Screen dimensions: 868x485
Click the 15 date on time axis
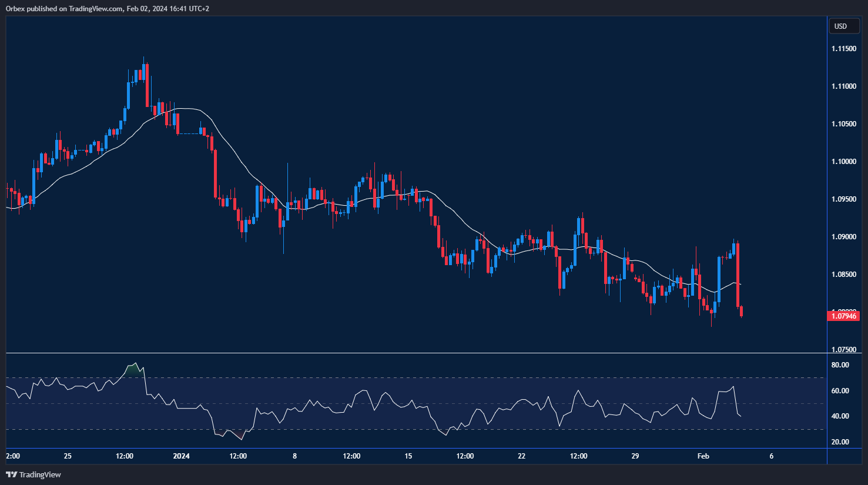408,456
